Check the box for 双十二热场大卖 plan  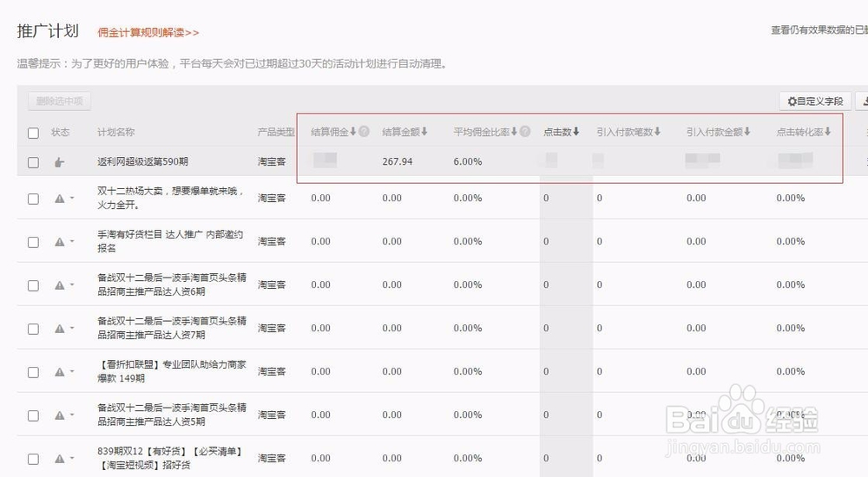pos(33,199)
